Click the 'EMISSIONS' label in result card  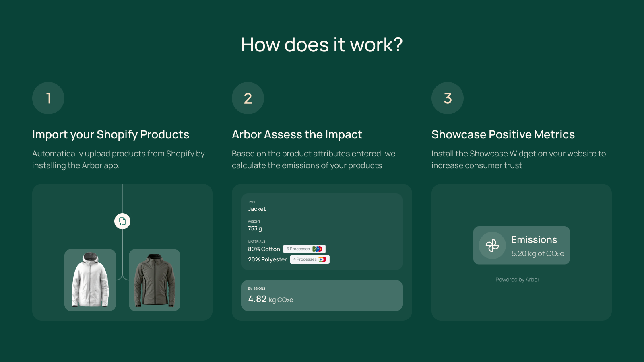pos(256,288)
